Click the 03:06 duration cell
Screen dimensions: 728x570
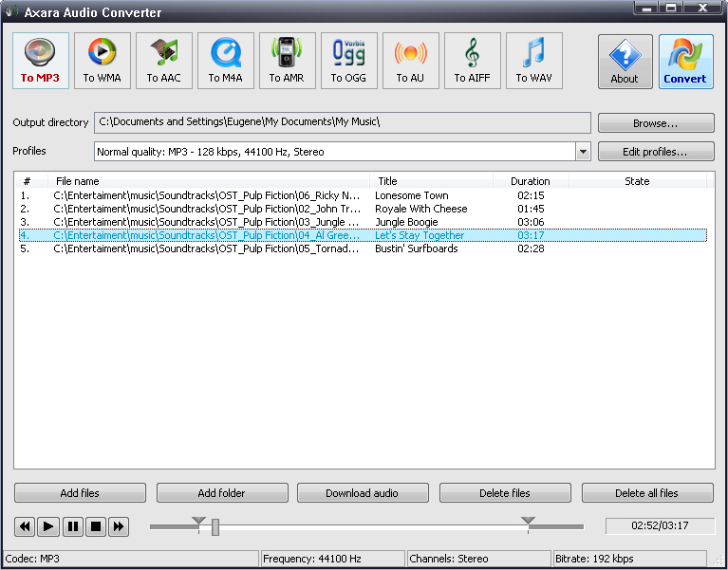[531, 222]
